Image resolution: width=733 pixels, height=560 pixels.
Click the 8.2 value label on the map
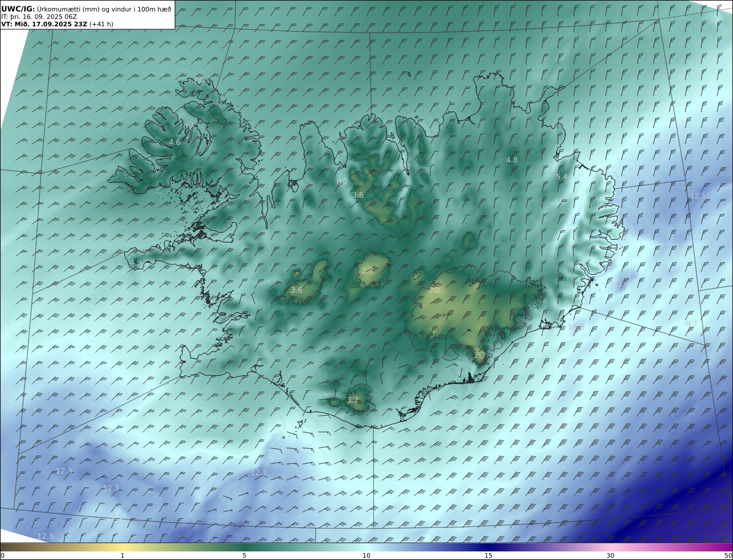tap(342, 182)
